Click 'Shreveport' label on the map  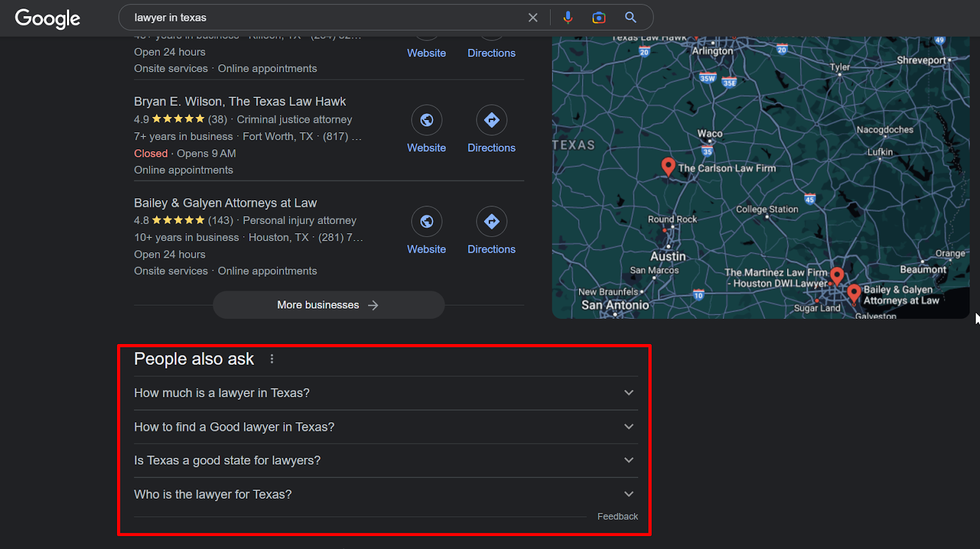pyautogui.click(x=922, y=60)
